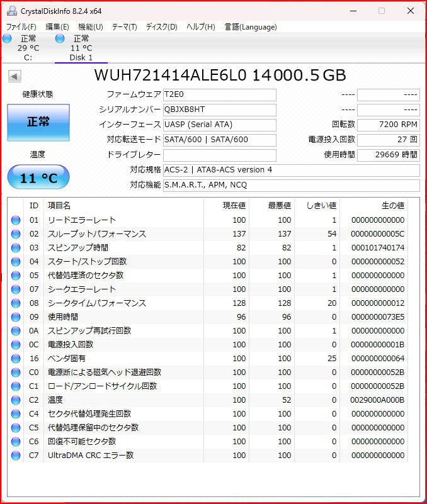
Task: Click status orb for 代替処理済のセクタ数 row
Action: click(16, 276)
